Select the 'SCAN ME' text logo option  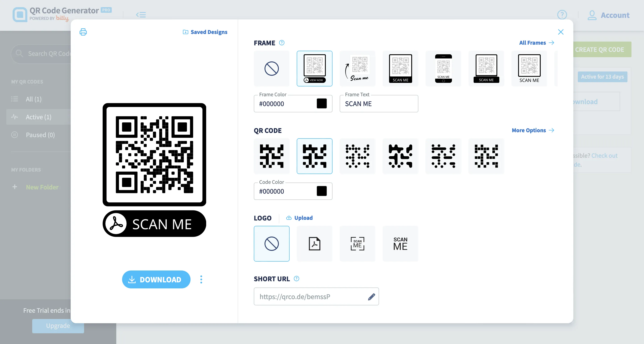click(x=400, y=244)
